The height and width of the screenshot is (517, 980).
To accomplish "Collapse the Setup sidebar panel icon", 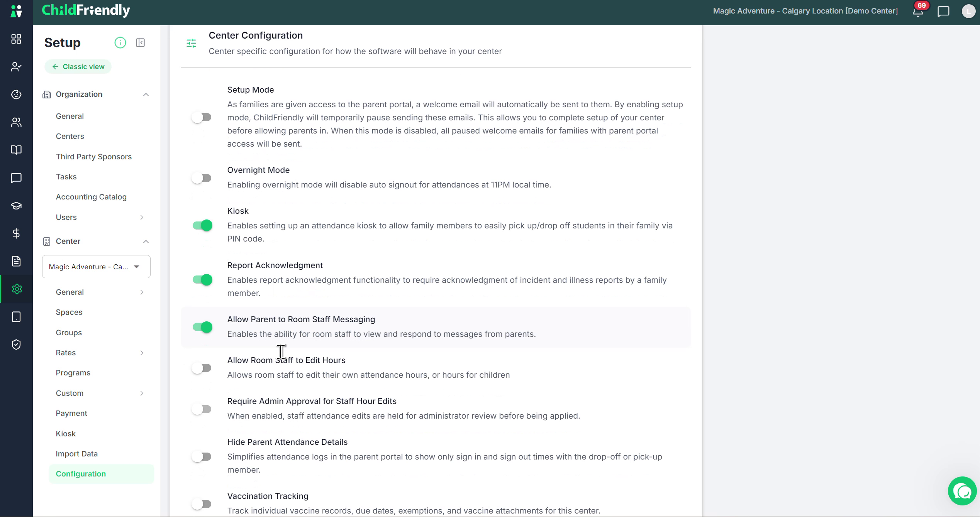I will pos(140,42).
